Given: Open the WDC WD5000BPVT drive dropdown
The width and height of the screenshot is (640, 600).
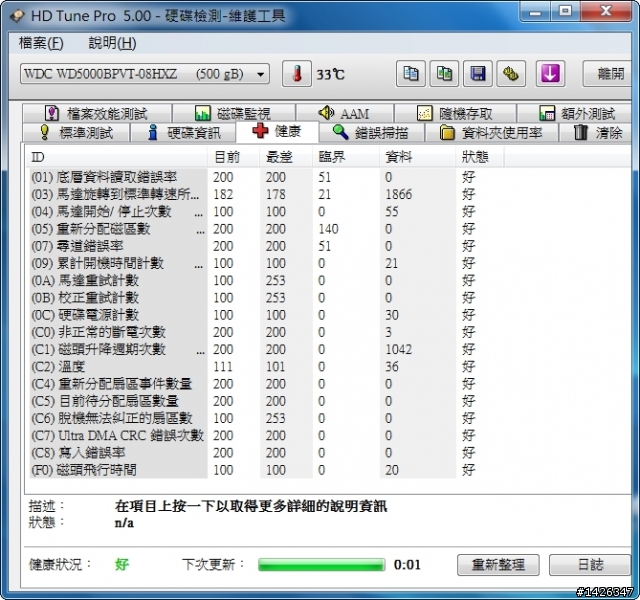Looking at the screenshot, I should (x=144, y=74).
